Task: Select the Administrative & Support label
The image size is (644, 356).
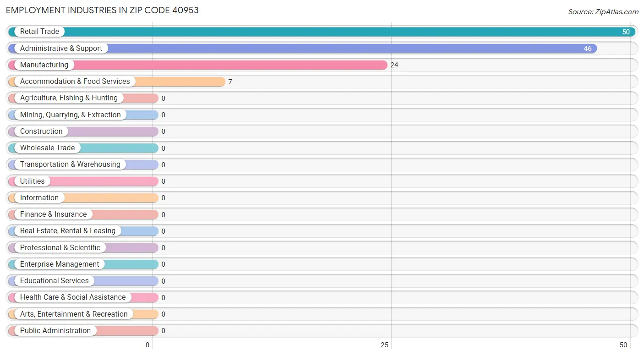Action: pyautogui.click(x=61, y=48)
